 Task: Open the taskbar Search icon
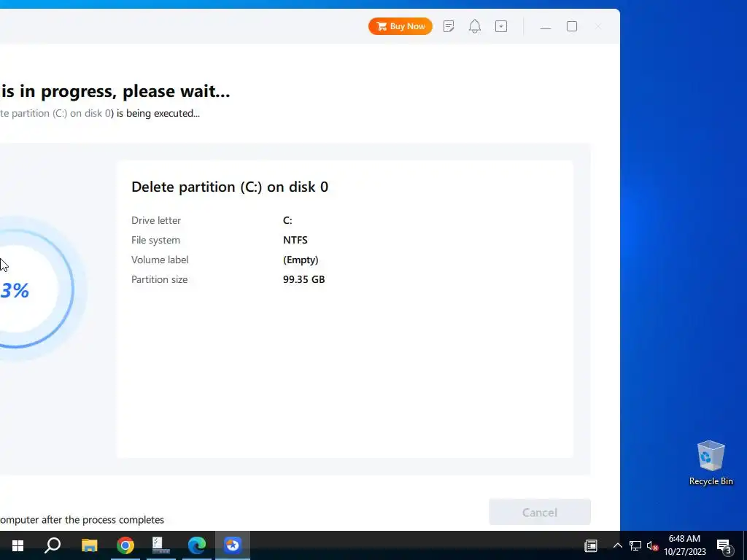click(53, 545)
